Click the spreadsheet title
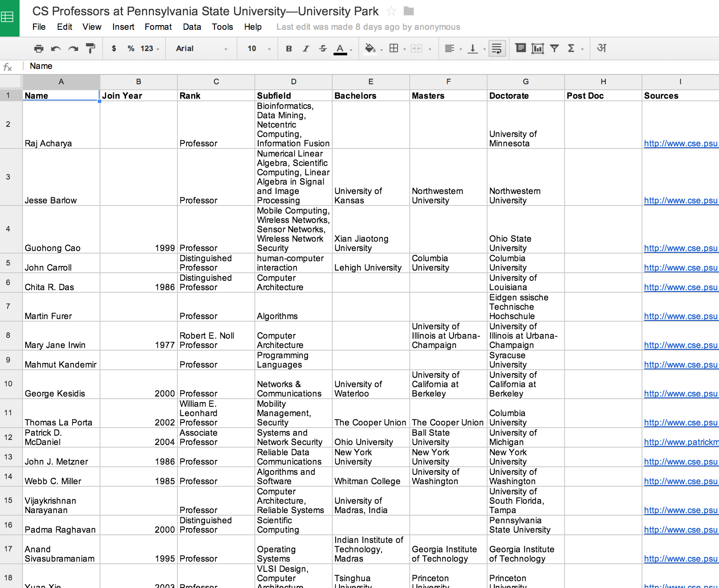Image resolution: width=719 pixels, height=588 pixels. 205,11
